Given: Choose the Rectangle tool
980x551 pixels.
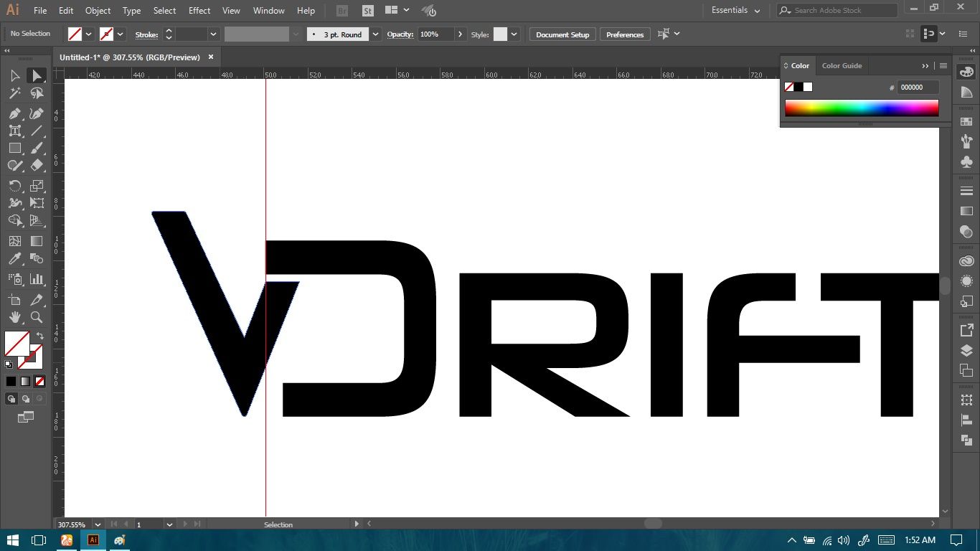Looking at the screenshot, I should click(14, 148).
